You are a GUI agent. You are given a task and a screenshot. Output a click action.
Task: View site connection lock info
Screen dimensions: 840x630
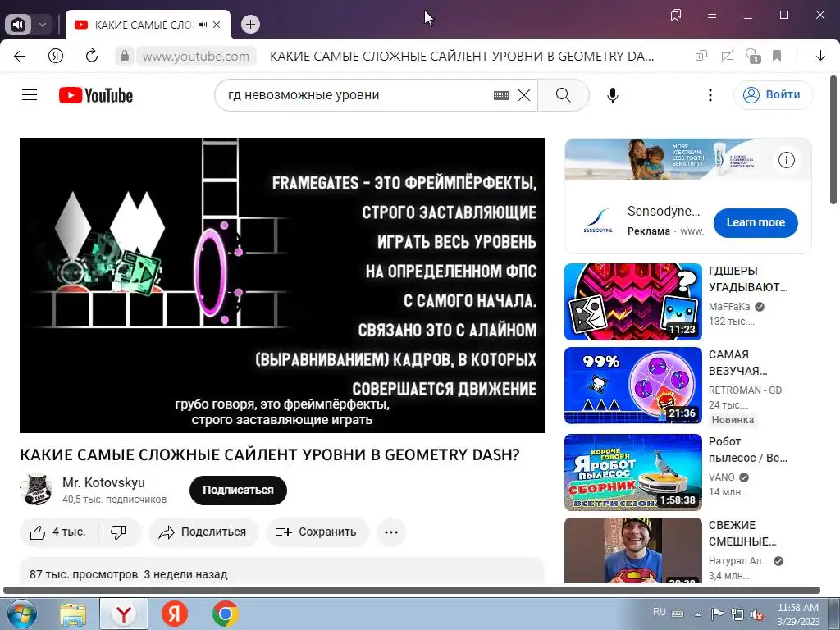125,56
